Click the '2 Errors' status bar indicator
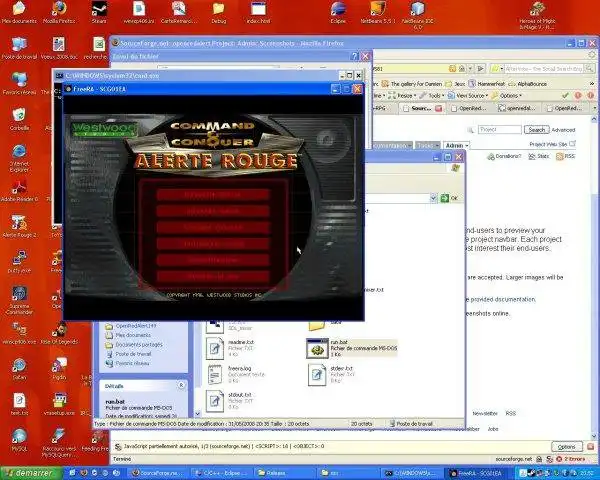The image size is (600, 480). 571,459
